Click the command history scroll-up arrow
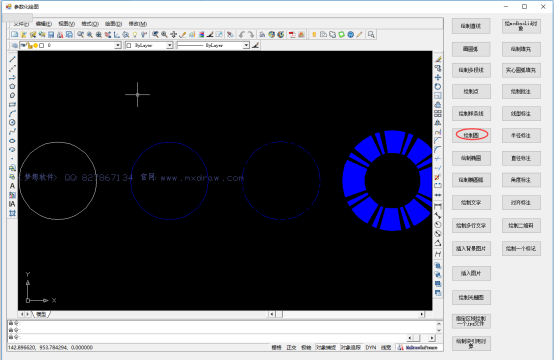This screenshot has height=360, width=554. [x=439, y=323]
